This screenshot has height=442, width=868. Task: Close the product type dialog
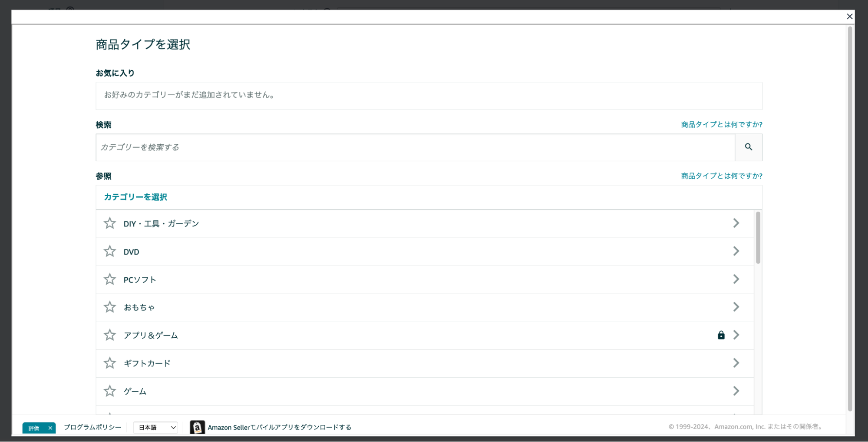click(x=849, y=17)
